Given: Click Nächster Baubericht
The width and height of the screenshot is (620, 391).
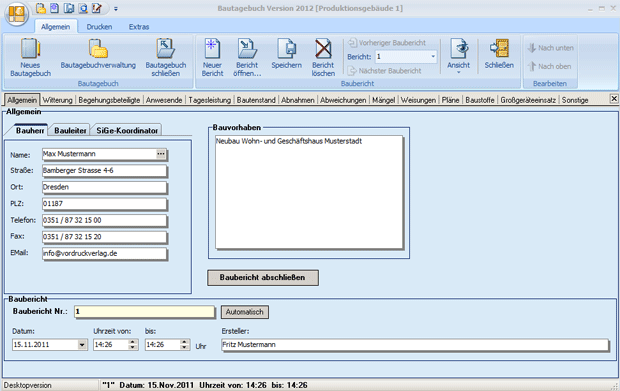Looking at the screenshot, I should tap(384, 71).
